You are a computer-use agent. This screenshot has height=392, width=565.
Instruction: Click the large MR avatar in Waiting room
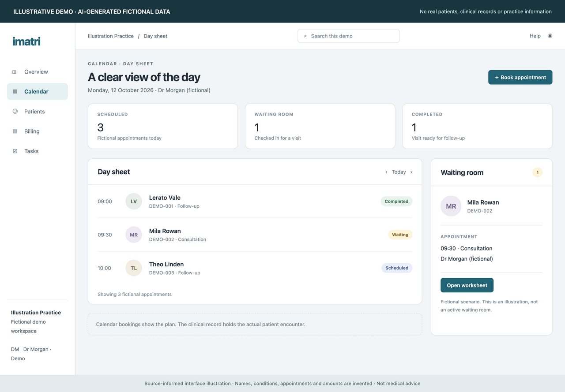[451, 206]
